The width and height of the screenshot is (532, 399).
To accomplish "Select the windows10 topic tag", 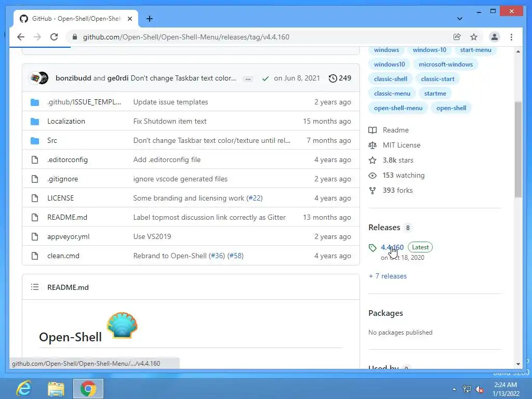I will pos(389,64).
